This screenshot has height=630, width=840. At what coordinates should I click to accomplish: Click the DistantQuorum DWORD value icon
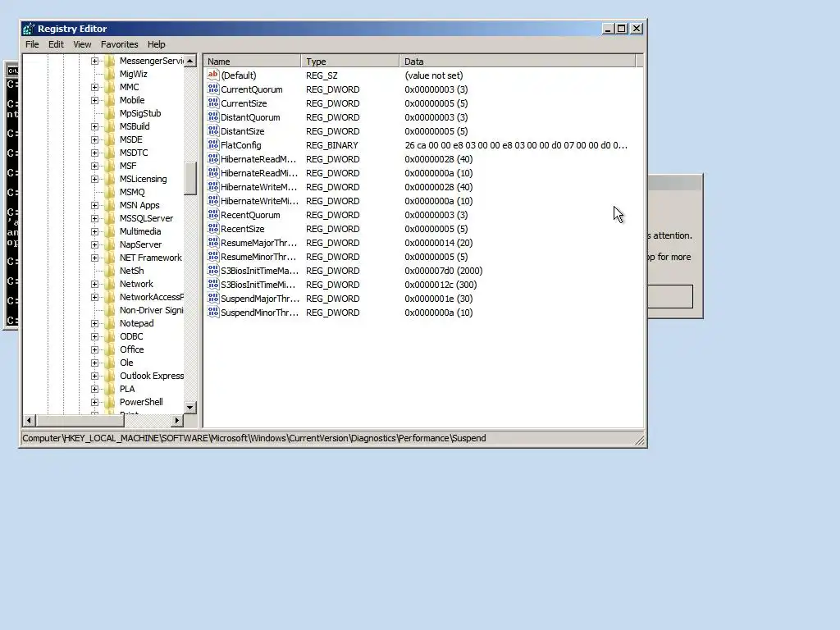point(213,116)
